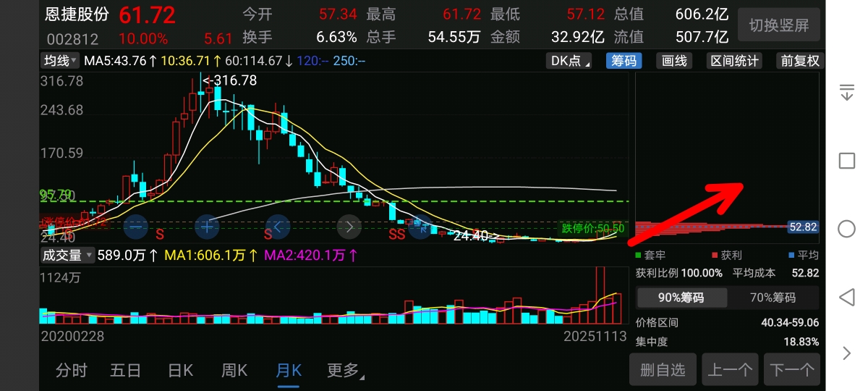This screenshot has width=868, height=391.
Task: Click 价格区间 40.34-59.06 value
Action: 790,322
